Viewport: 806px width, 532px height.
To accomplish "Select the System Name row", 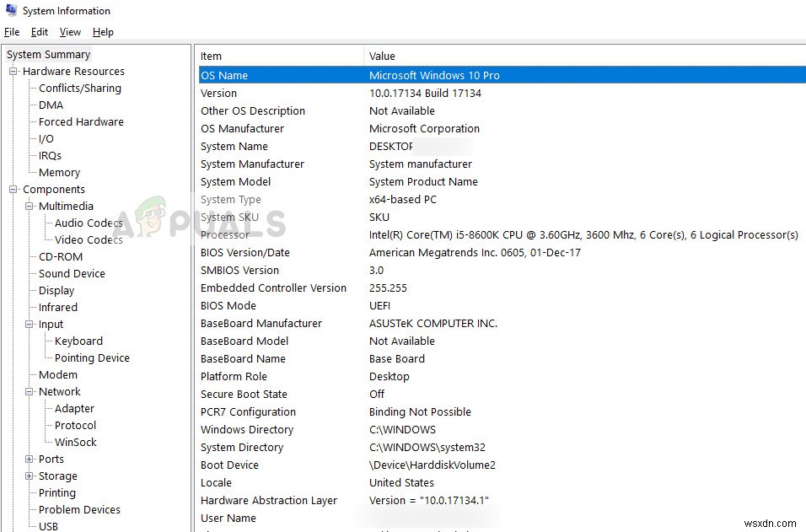I will (502, 147).
